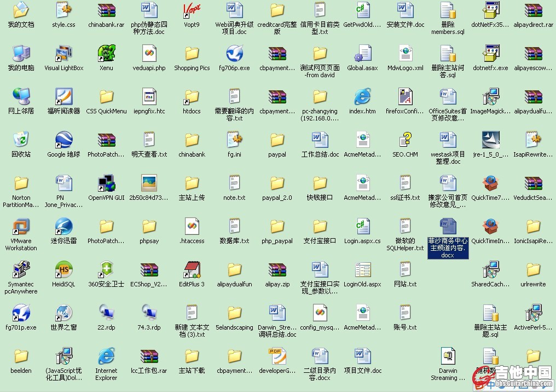The height and width of the screenshot is (392, 556).
Task: Click the OpenVPN GUI icon
Action: tap(106, 183)
